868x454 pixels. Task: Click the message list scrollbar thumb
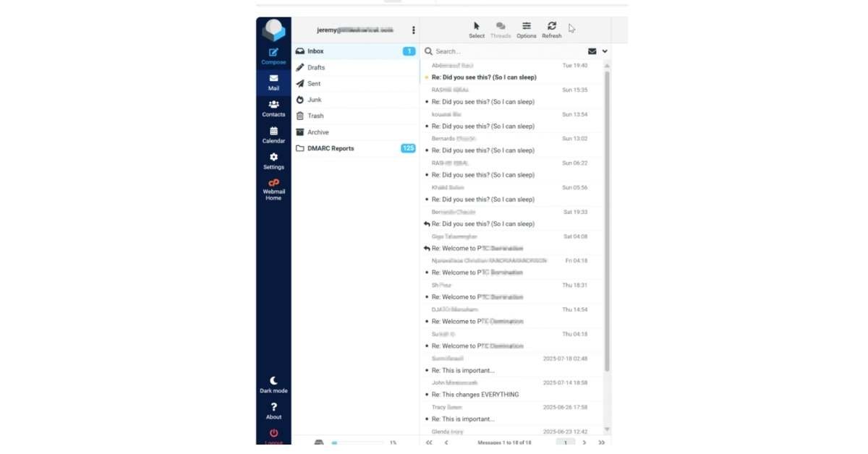[607, 221]
